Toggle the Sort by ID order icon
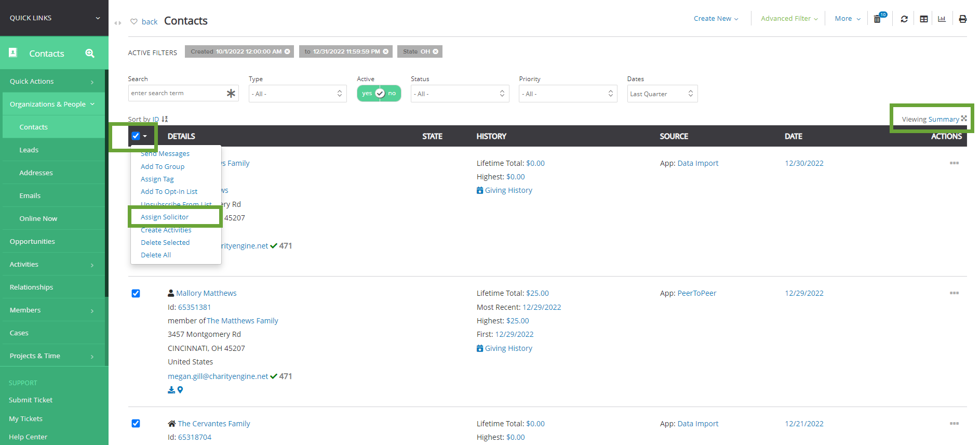The width and height of the screenshot is (980, 445). tap(165, 119)
